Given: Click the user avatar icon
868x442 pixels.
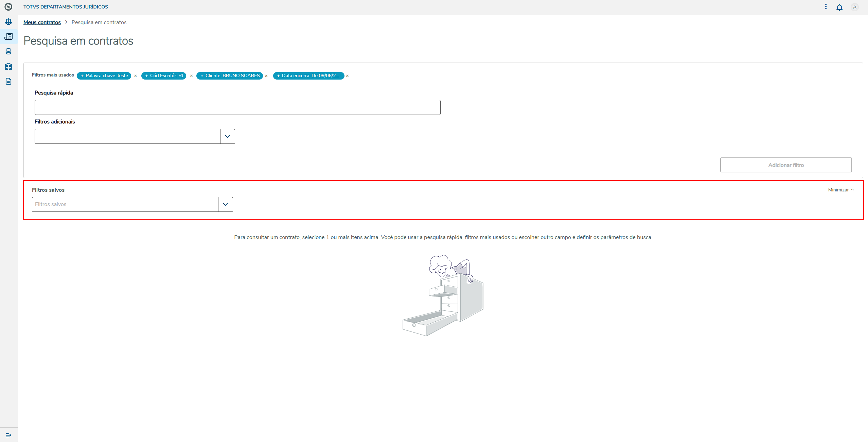Looking at the screenshot, I should (855, 7).
